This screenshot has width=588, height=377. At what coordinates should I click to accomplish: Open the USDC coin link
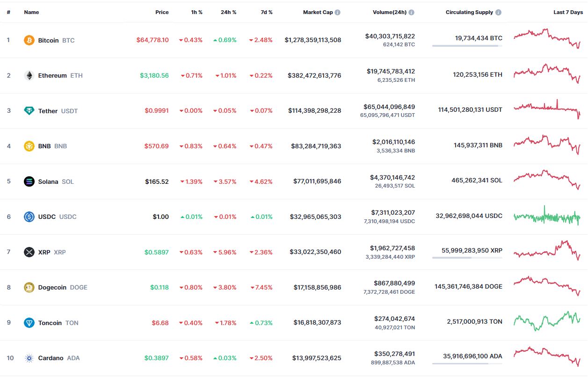(47, 217)
